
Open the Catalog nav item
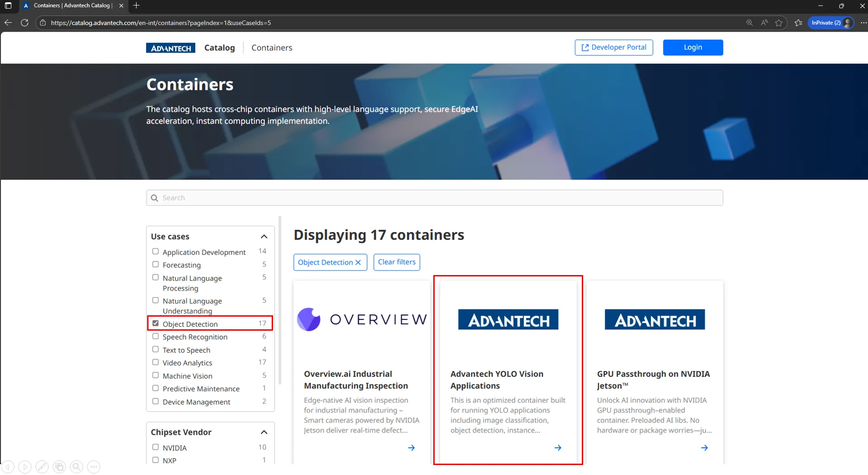point(220,48)
